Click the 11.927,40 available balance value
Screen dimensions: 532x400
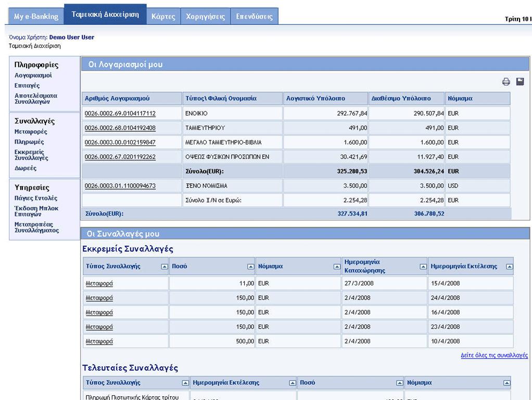[430, 157]
